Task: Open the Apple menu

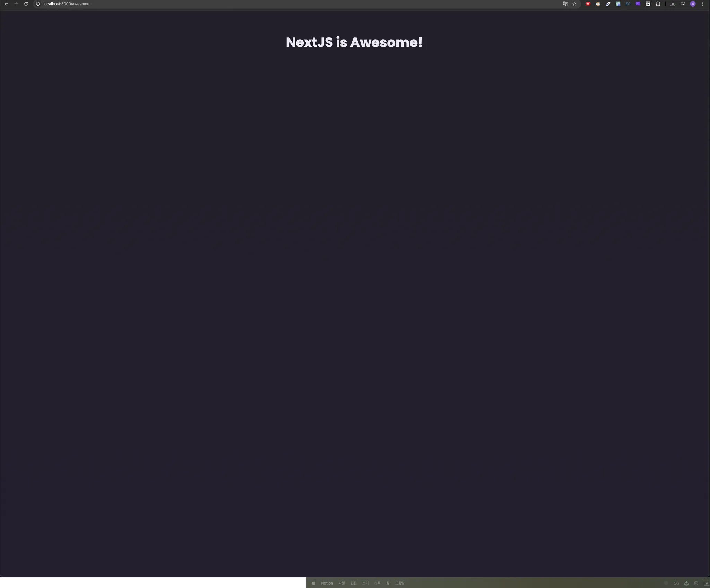Action: pyautogui.click(x=314, y=583)
